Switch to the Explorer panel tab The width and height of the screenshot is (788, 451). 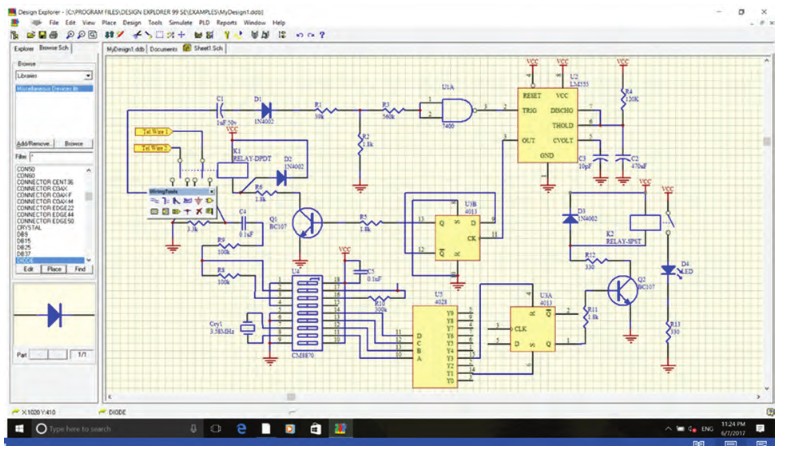pos(24,48)
